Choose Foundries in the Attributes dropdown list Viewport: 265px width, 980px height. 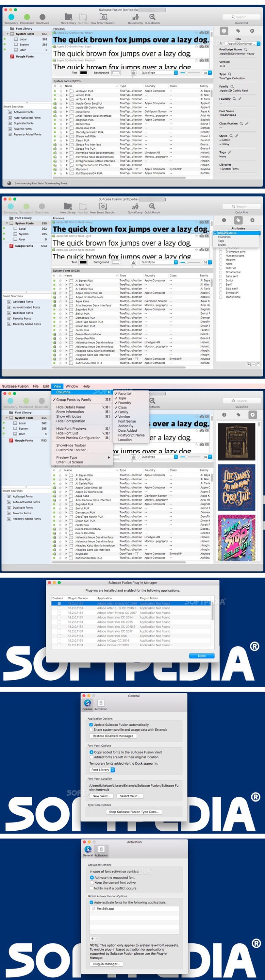click(x=224, y=237)
